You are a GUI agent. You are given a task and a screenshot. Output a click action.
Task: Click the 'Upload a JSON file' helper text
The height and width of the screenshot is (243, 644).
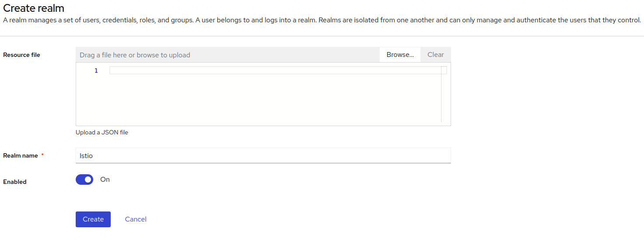click(x=102, y=132)
